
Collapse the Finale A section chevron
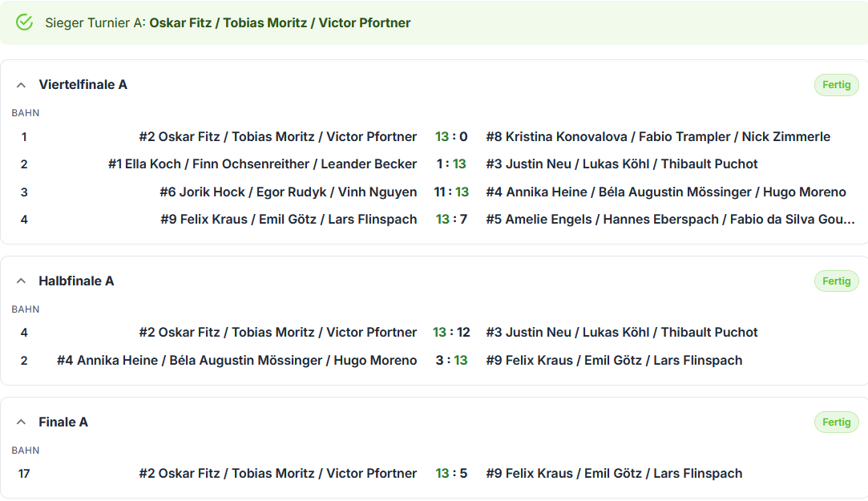(21, 422)
